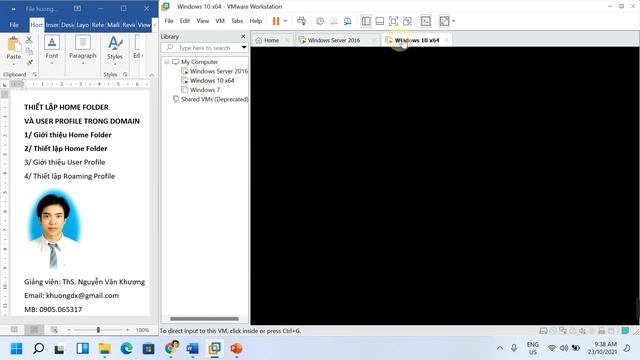Open PowerPoint from the taskbar
Viewport: 640px width, 360px height.
point(236,349)
